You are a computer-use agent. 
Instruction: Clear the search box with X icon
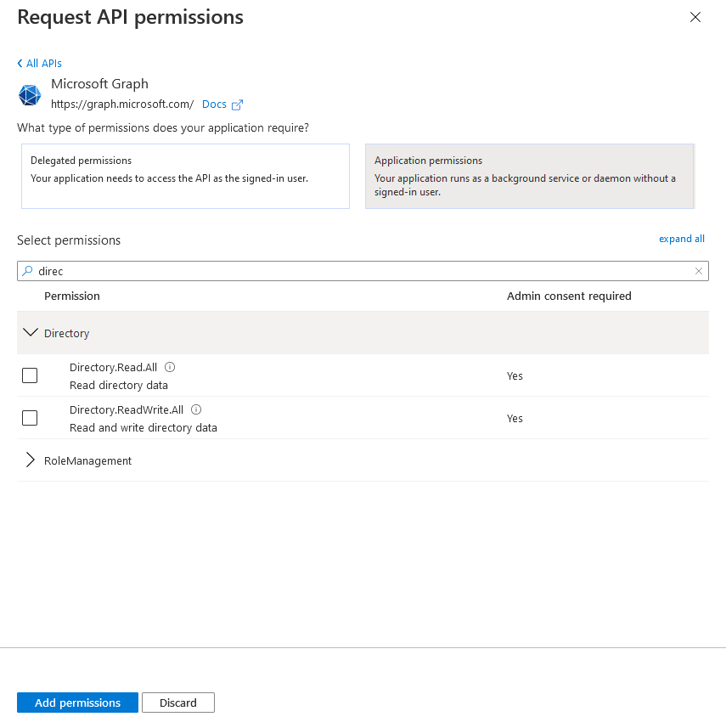(699, 271)
